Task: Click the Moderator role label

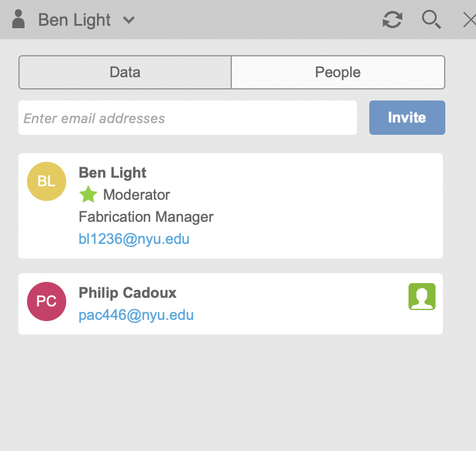Action: click(x=136, y=195)
